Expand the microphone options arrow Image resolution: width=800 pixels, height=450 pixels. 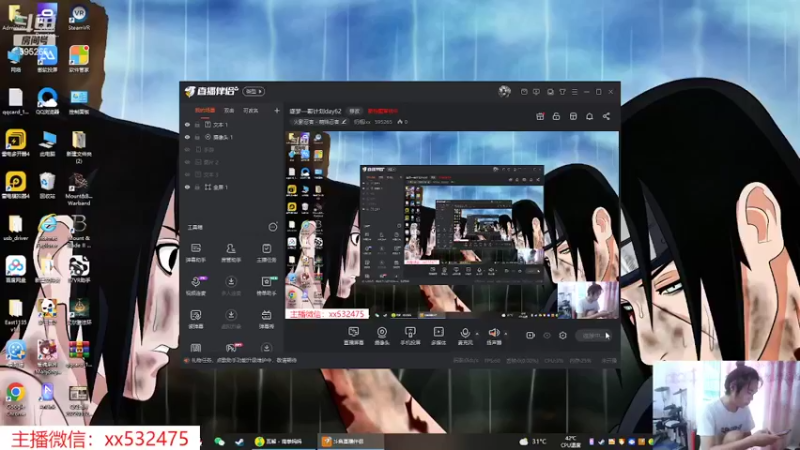tap(477, 334)
